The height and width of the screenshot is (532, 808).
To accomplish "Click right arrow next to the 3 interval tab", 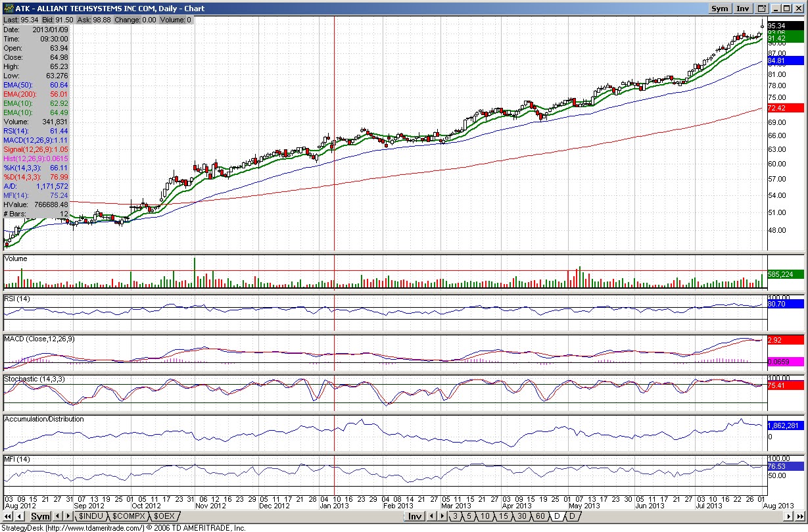I will pos(442,516).
